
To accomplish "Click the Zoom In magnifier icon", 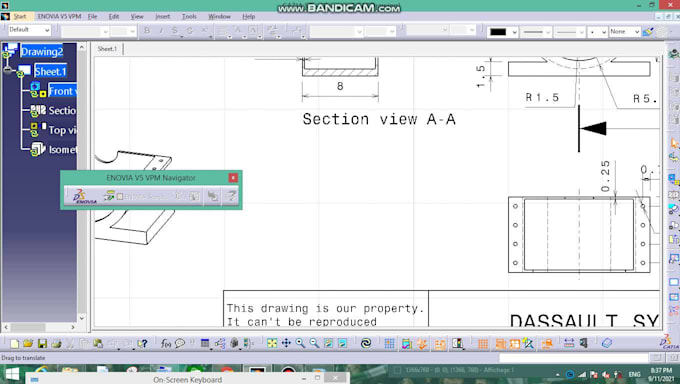I will click(300, 344).
